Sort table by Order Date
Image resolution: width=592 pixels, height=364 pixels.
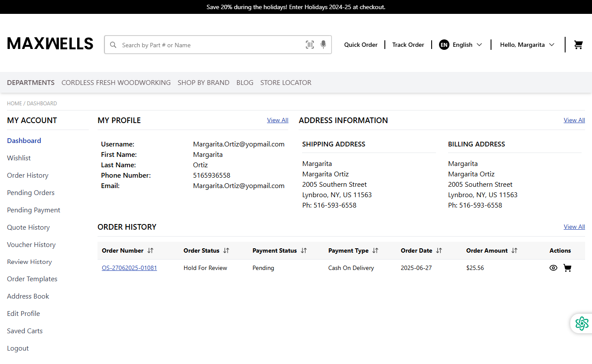pos(439,250)
